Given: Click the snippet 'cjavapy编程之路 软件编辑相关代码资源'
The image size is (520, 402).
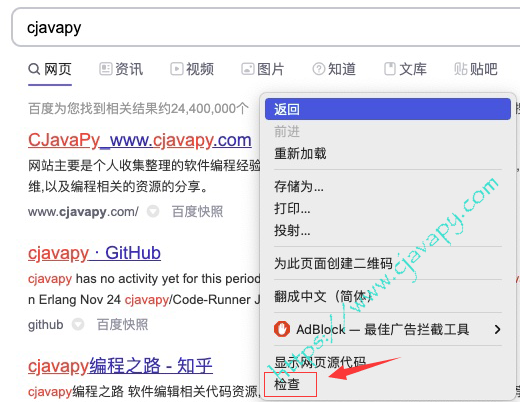Looking at the screenshot, I should (x=144, y=392).
